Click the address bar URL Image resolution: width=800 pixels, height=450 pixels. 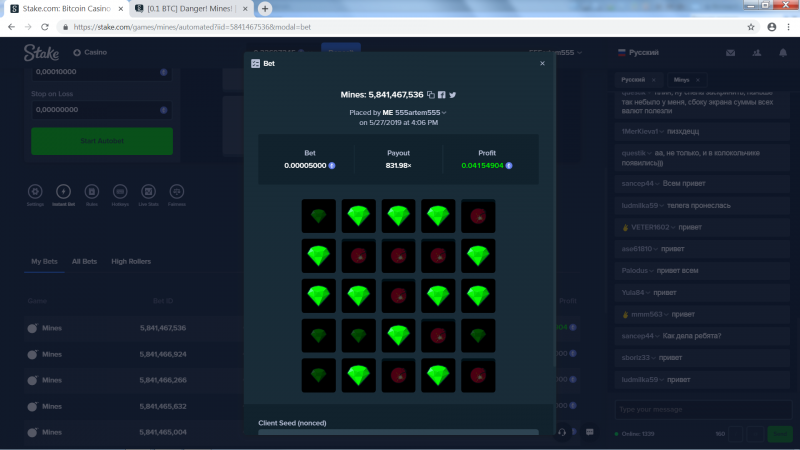192,27
